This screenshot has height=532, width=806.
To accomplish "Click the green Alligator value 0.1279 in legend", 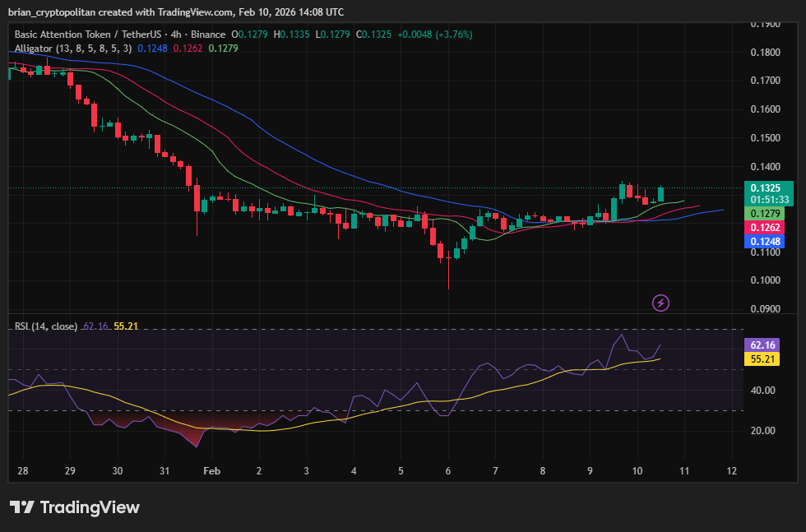I will [223, 49].
